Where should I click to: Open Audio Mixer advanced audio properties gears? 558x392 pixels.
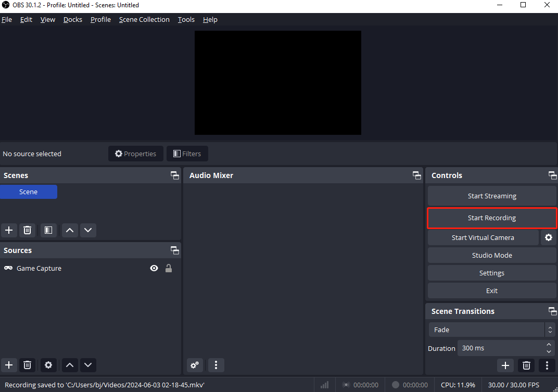195,365
